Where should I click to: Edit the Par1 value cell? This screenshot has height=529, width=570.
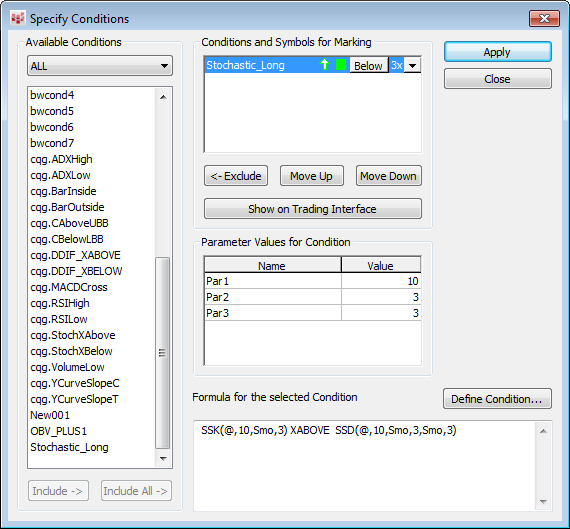pyautogui.click(x=381, y=281)
